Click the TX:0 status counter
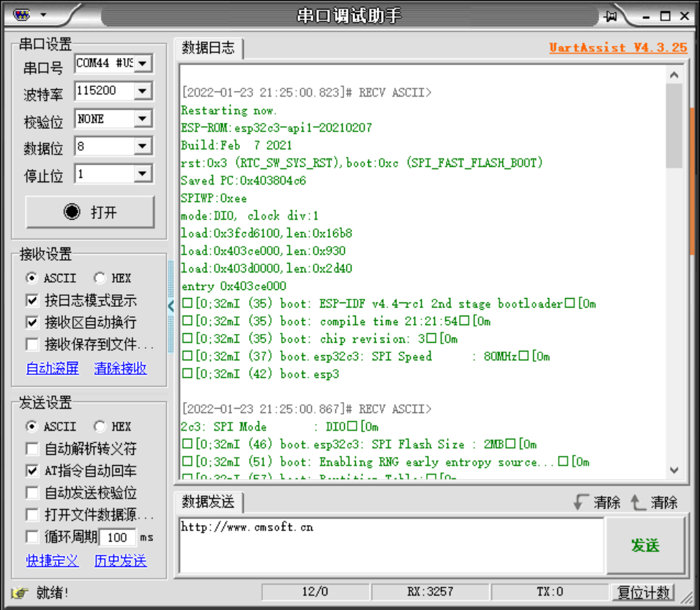700x610 pixels. (x=550, y=592)
